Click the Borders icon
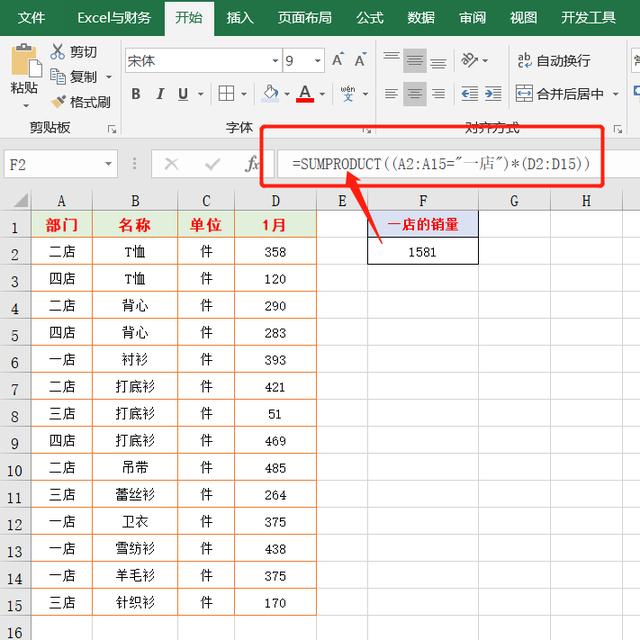Image resolution: width=640 pixels, height=640 pixels. coord(226,93)
